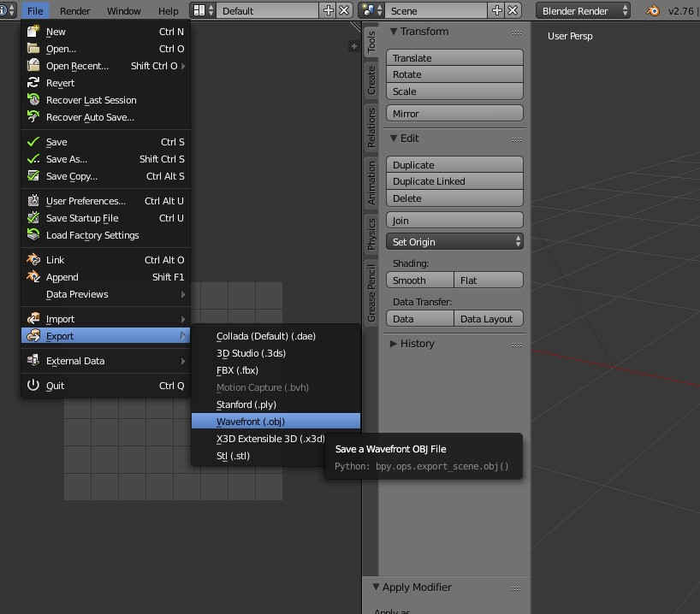Click the Default layout name field

pyautogui.click(x=268, y=11)
